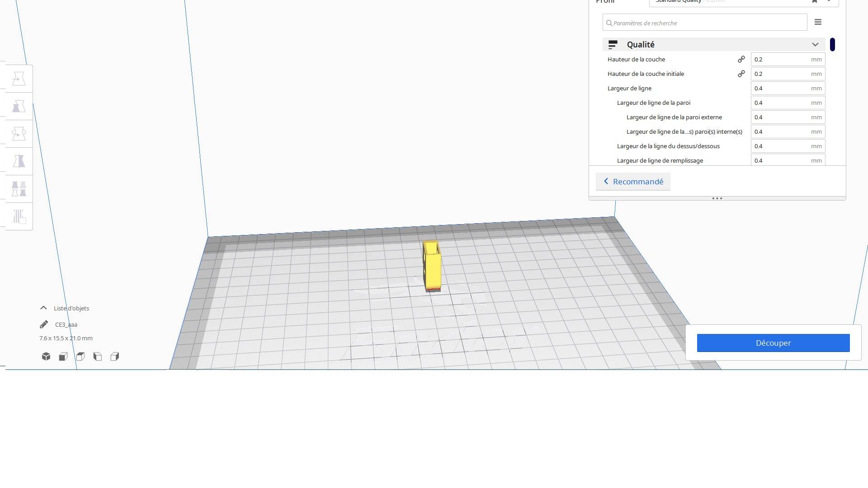
Task: Select the Move tool
Action: pos(19,79)
